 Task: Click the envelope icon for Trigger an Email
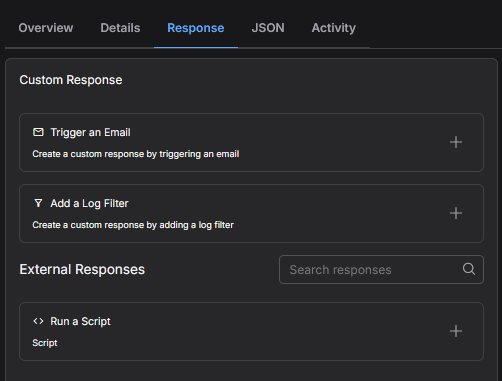click(38, 132)
